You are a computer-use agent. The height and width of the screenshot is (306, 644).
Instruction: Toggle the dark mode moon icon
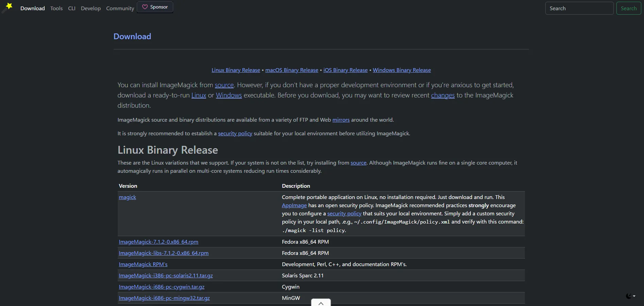point(629,296)
